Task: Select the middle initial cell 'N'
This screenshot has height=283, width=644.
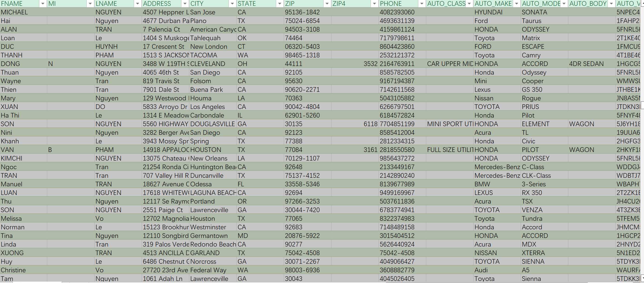Action: click(x=71, y=64)
